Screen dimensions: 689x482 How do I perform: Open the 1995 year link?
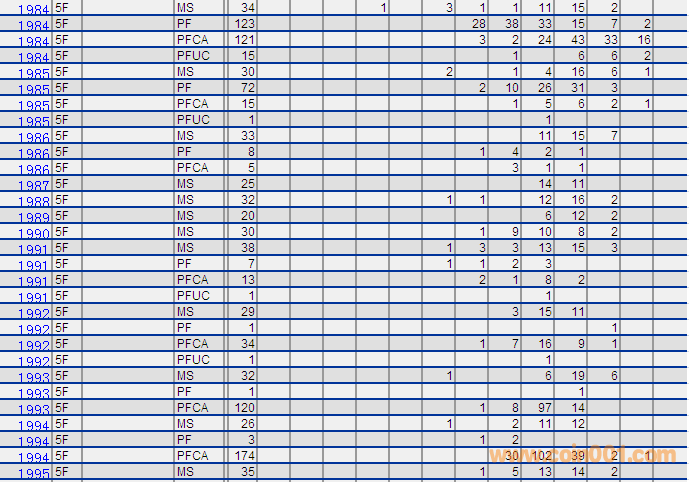click(36, 473)
